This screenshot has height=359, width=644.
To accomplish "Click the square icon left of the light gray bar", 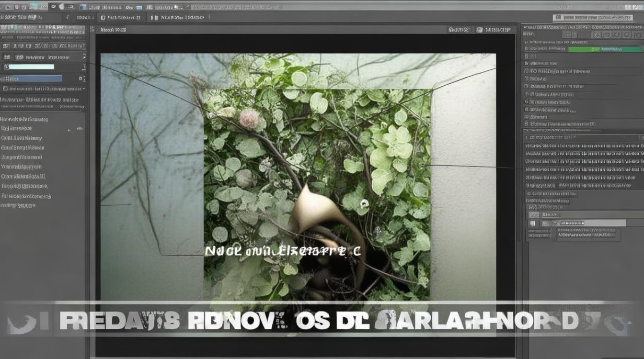I will click(532, 223).
